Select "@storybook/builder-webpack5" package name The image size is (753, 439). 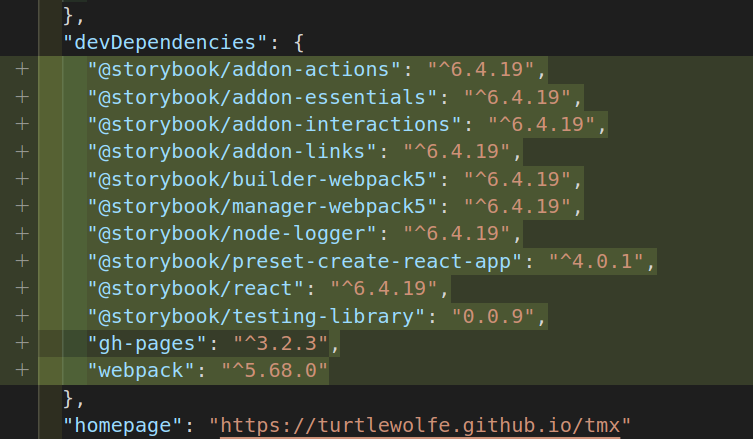tap(262, 179)
